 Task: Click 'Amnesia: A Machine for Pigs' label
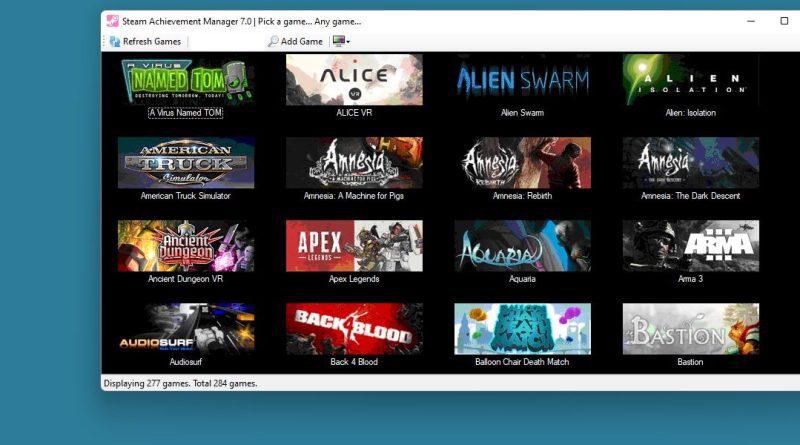coord(354,196)
